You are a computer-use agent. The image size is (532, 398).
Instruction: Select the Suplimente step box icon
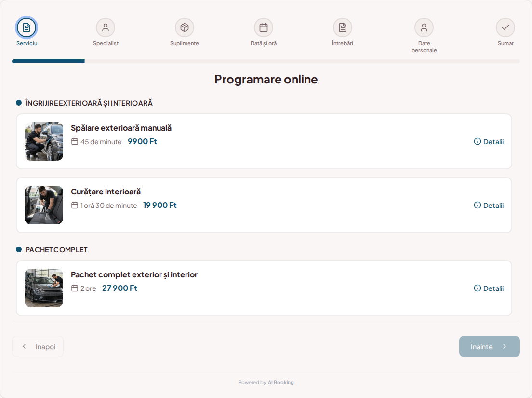tap(185, 27)
